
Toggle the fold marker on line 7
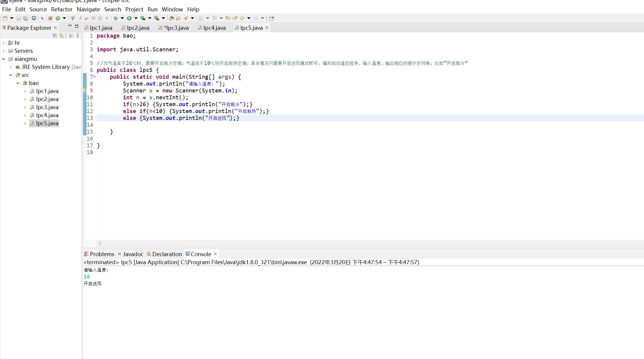click(x=95, y=77)
